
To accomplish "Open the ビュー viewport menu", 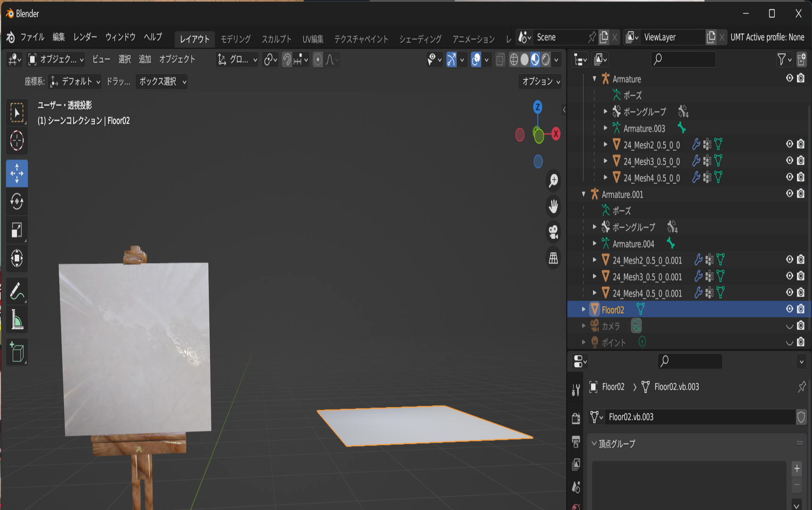I will [101, 59].
